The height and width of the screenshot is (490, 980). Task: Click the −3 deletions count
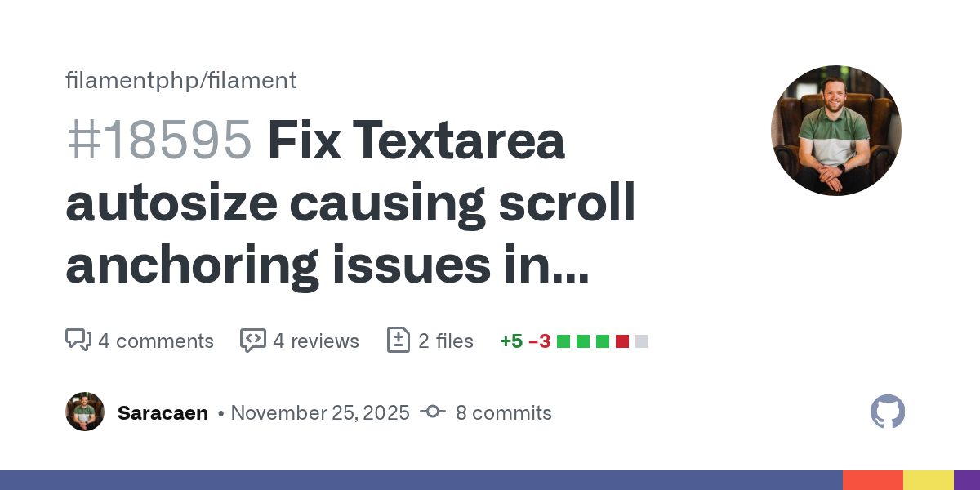(x=538, y=341)
